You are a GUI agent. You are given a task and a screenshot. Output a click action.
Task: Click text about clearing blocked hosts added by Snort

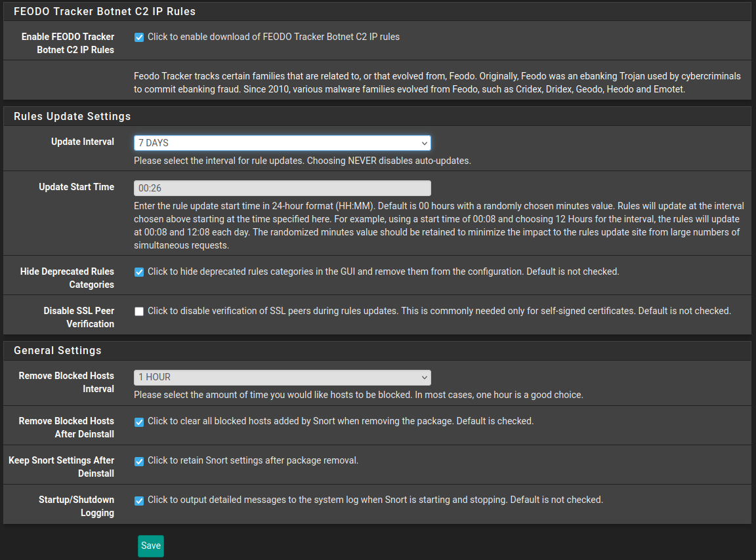point(341,421)
